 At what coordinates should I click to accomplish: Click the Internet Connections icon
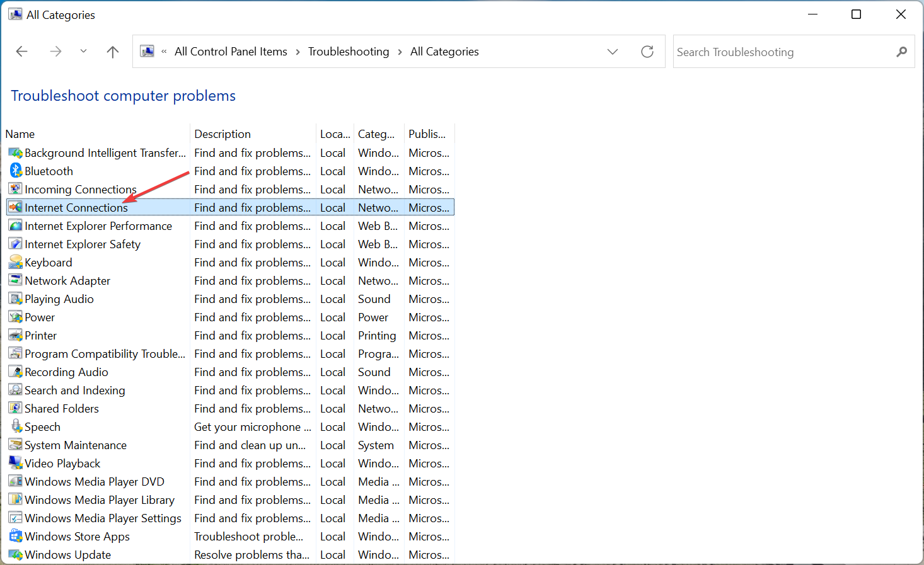tap(15, 208)
